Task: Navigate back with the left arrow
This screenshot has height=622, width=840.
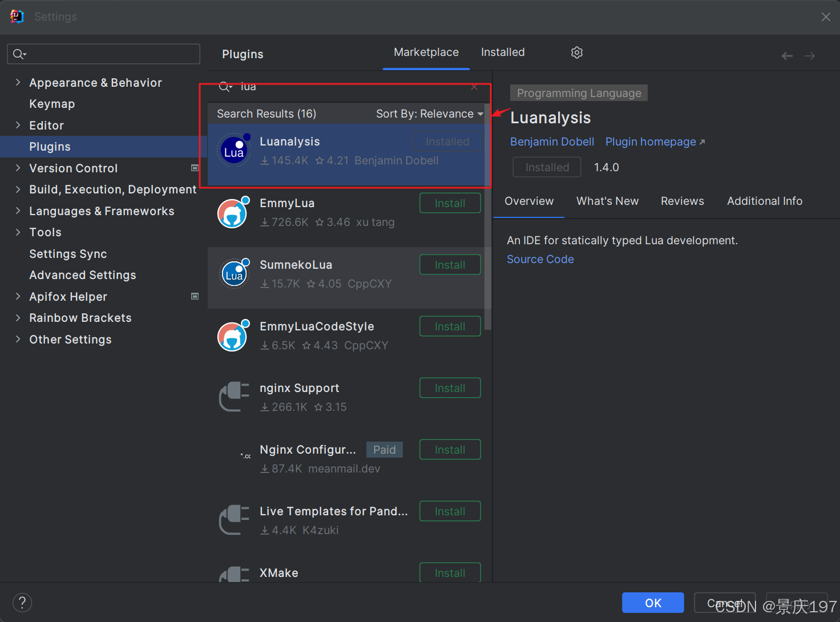Action: [x=787, y=56]
